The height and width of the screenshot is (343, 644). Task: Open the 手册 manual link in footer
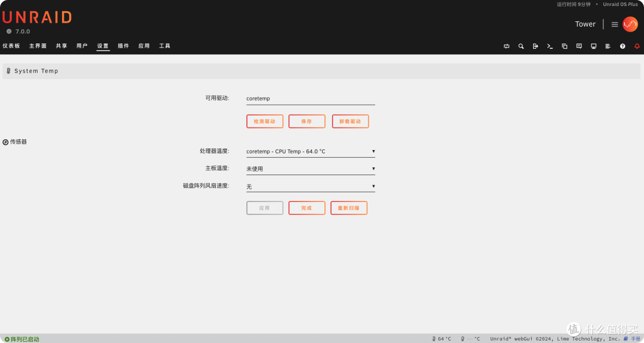(636, 339)
